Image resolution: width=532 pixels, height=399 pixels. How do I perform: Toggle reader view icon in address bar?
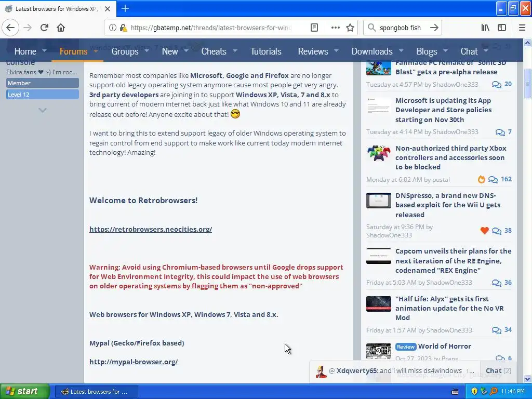(x=314, y=28)
